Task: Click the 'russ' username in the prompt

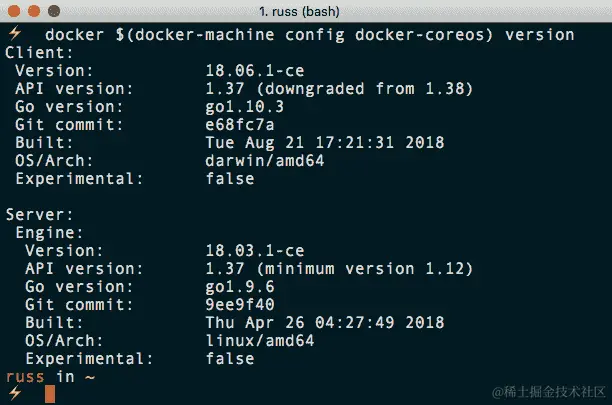Action: point(25,377)
